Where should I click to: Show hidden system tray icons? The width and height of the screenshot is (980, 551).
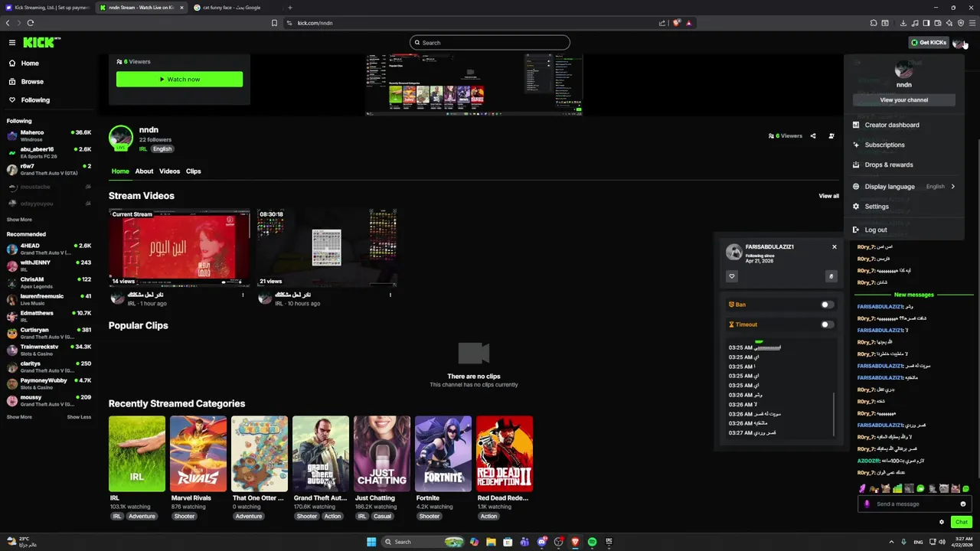[x=890, y=542]
